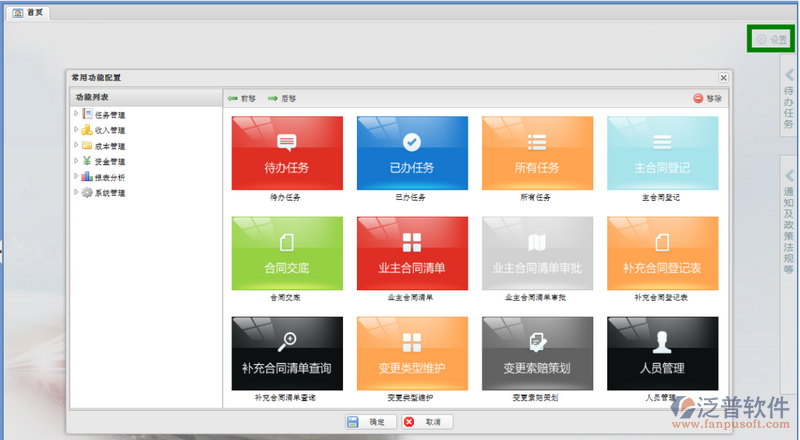Screen dimensions: 800x440
Task: Expand the 收入管理 tree node
Action: point(76,130)
